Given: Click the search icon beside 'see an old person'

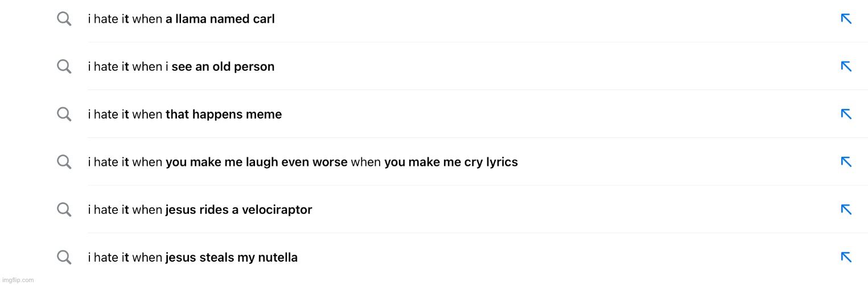Looking at the screenshot, I should coord(64,67).
